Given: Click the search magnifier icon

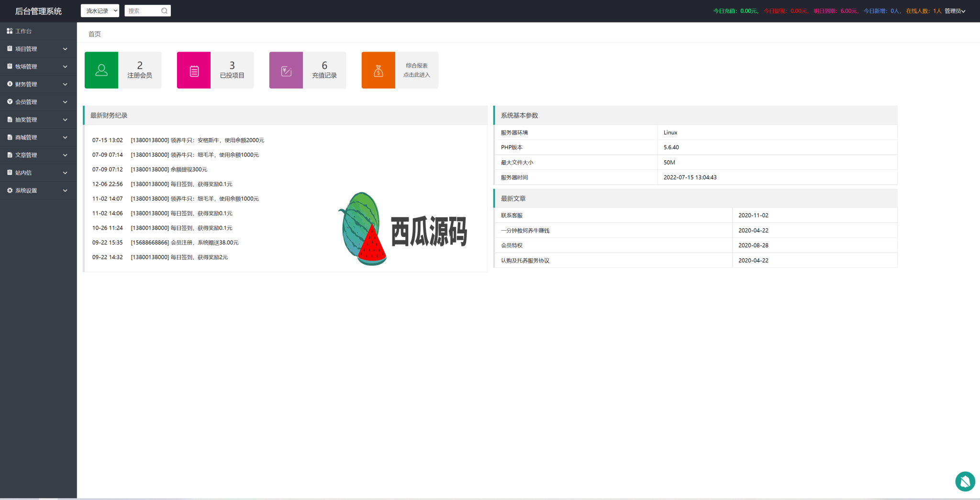Looking at the screenshot, I should pyautogui.click(x=164, y=11).
